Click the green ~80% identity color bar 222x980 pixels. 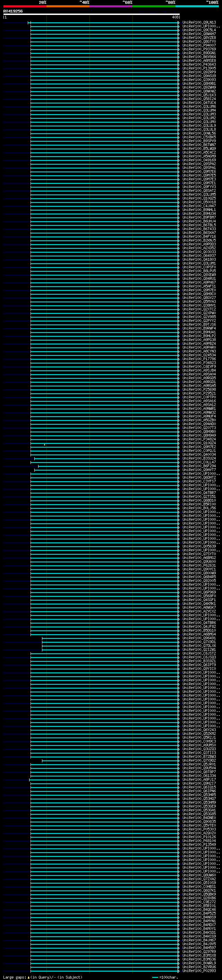[154, 6]
